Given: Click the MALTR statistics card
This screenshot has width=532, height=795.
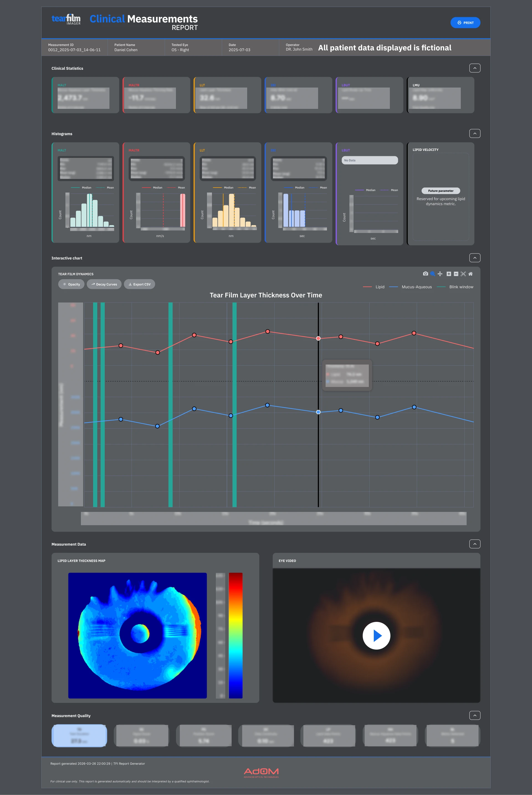Looking at the screenshot, I should tap(156, 95).
